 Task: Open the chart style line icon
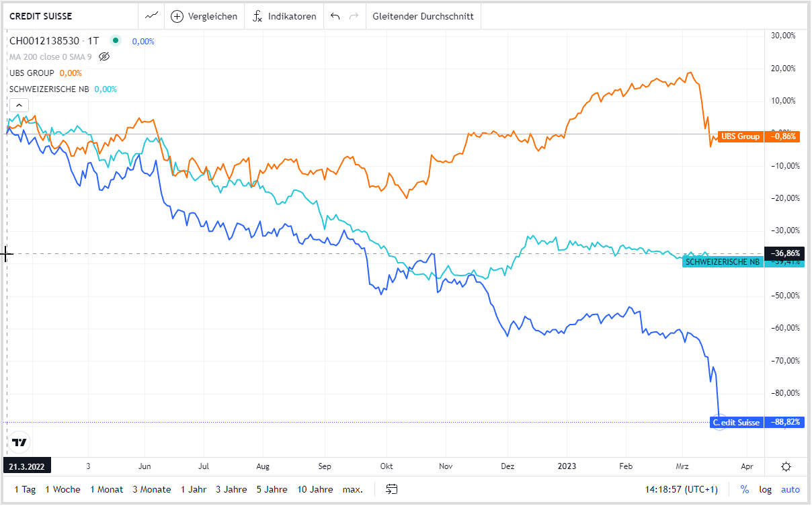(x=152, y=16)
